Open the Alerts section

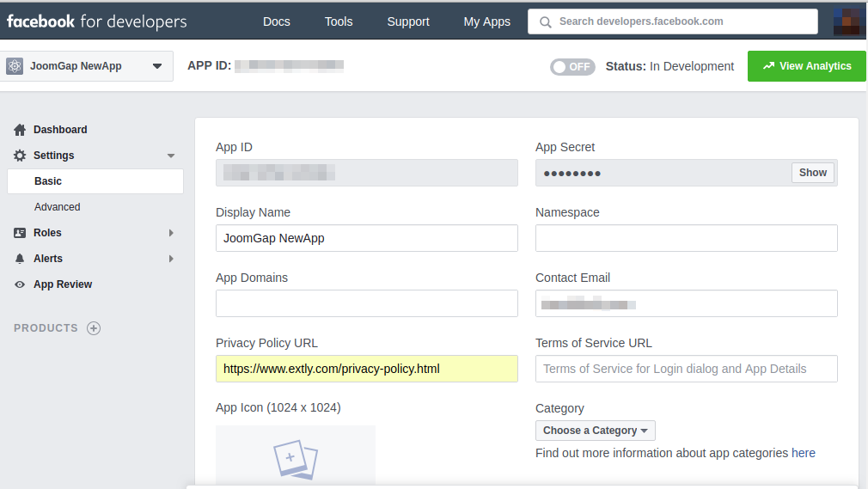coord(48,259)
